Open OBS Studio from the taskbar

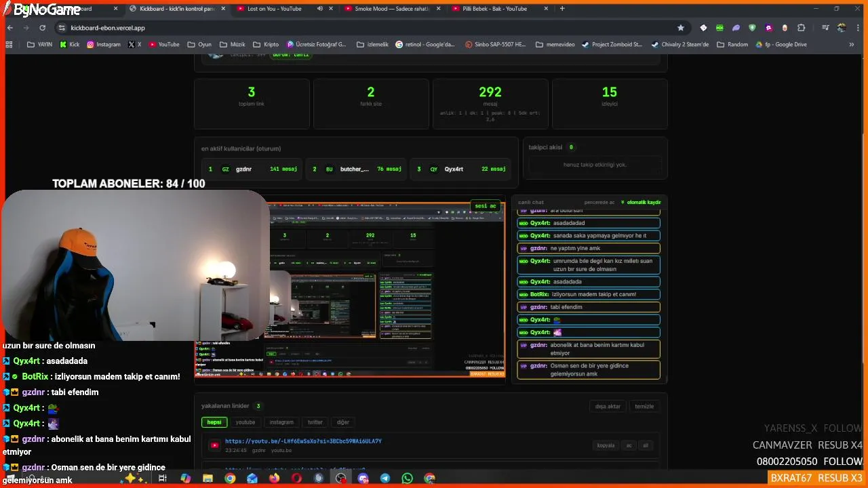tap(340, 478)
